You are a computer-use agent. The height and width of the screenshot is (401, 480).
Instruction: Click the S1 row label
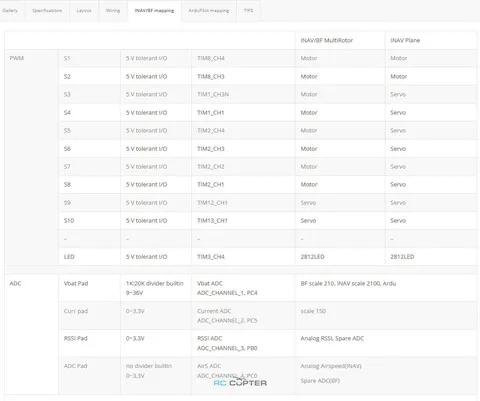[67, 58]
